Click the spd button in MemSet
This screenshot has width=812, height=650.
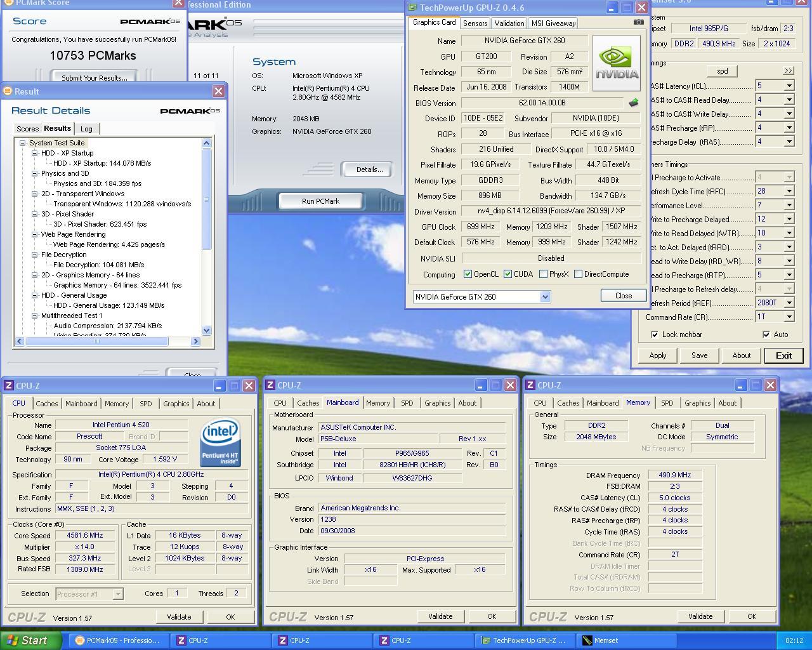[x=723, y=71]
